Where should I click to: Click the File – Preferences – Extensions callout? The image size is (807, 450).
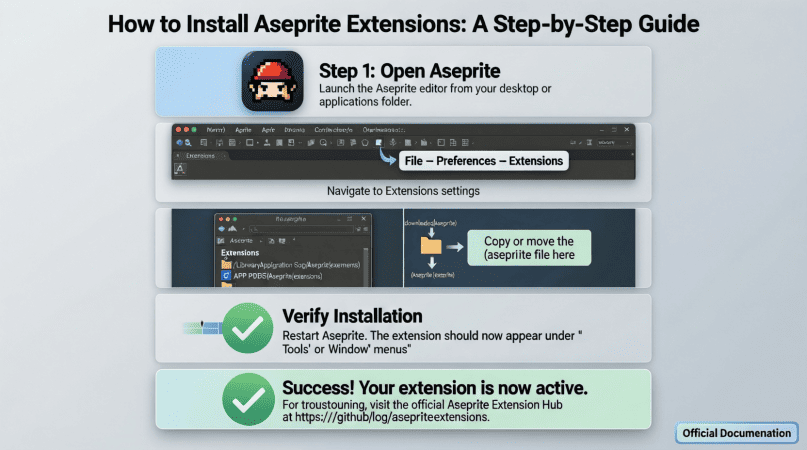click(483, 160)
